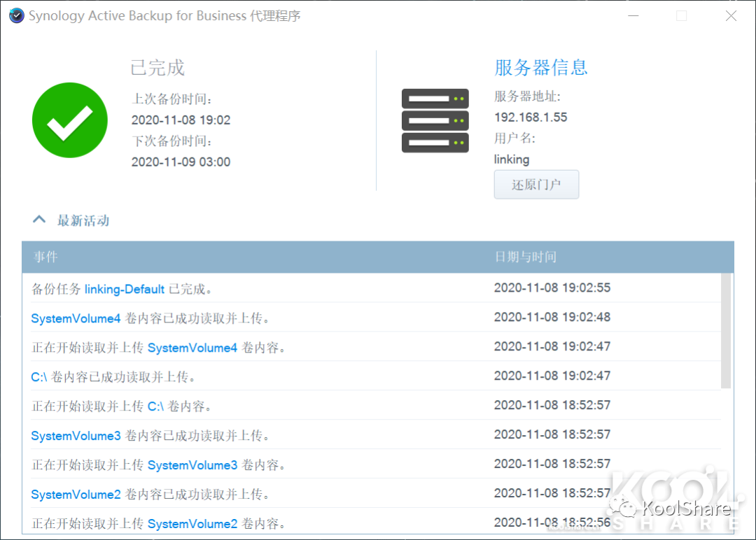Open the C:\ volume link
756x540 pixels.
pyautogui.click(x=37, y=376)
